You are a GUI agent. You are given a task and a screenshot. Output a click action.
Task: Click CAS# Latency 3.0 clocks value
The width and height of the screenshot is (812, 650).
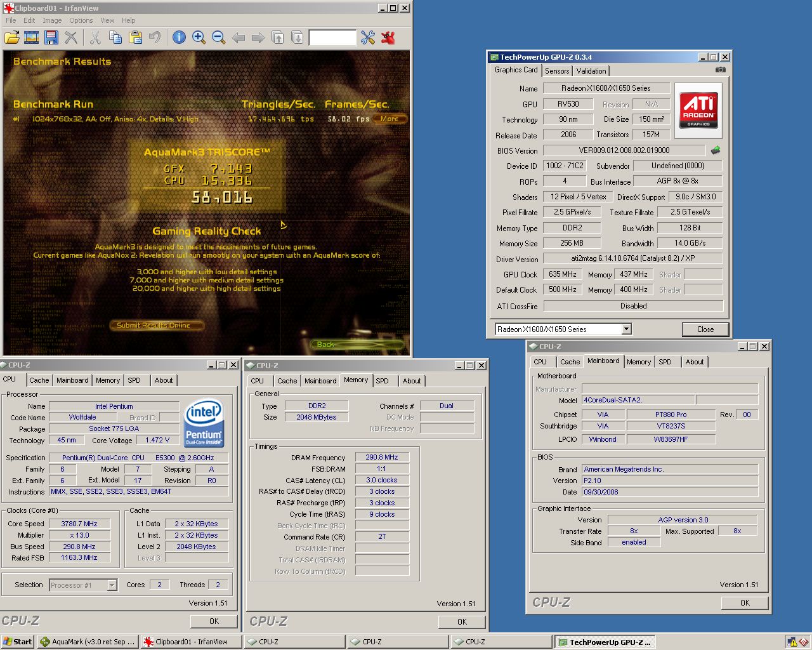[382, 480]
